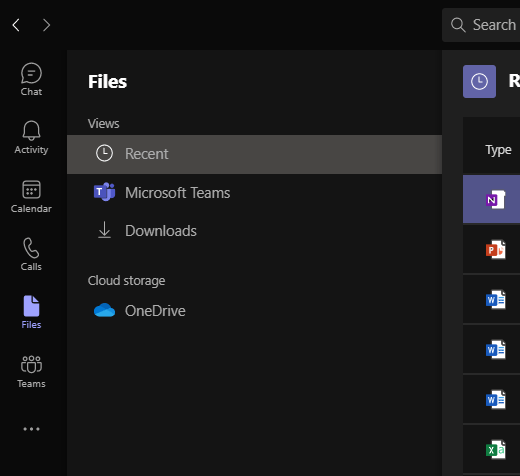Open the Downloads view
The height and width of the screenshot is (476, 520).
[254, 231]
